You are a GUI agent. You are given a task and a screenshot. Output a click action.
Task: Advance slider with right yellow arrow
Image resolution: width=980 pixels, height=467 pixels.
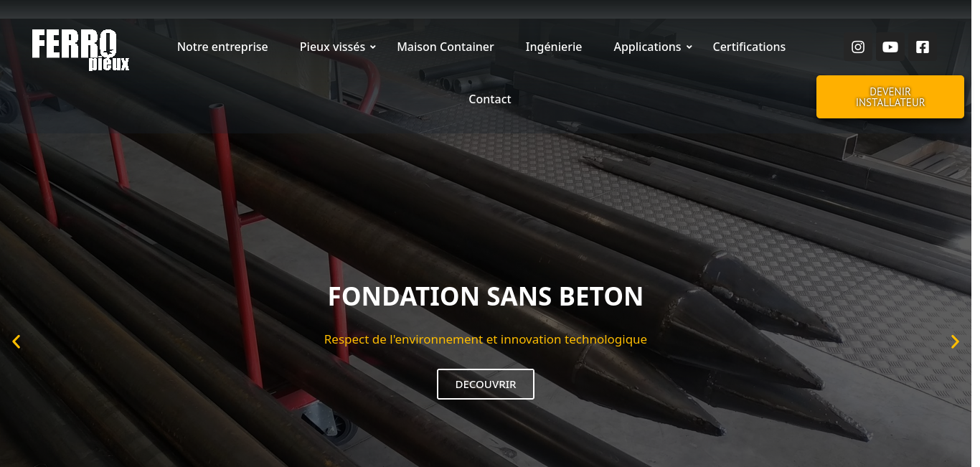[955, 341]
